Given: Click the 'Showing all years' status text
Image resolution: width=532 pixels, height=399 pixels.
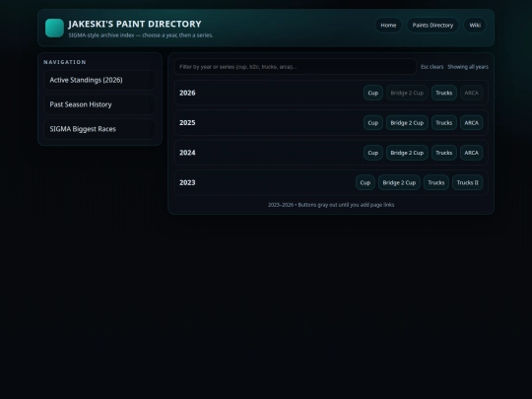Looking at the screenshot, I should tap(468, 67).
